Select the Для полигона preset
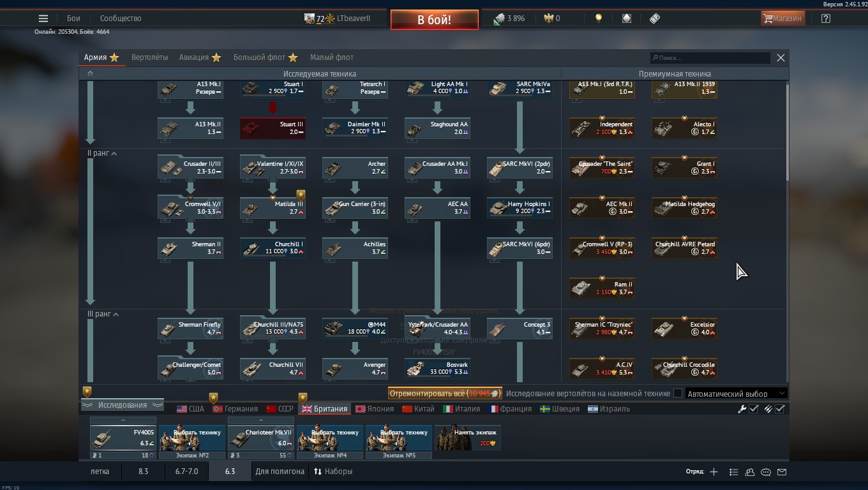This screenshot has height=490, width=868. (280, 471)
